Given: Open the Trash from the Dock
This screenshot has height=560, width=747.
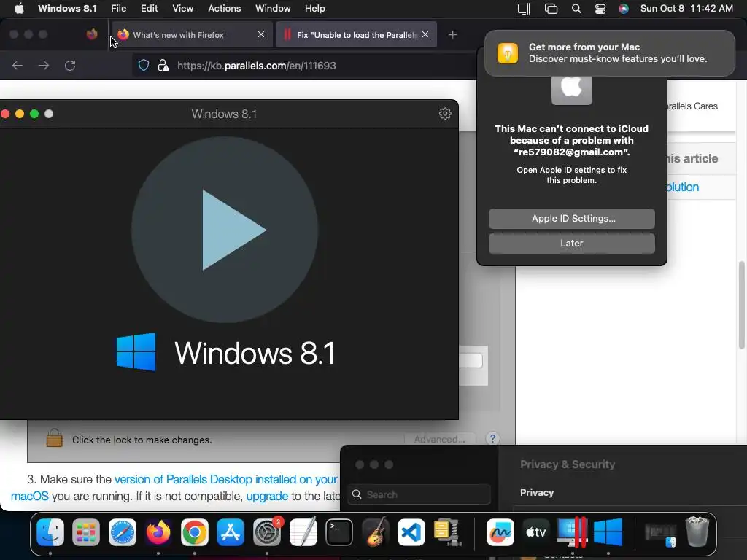Looking at the screenshot, I should click(x=697, y=532).
